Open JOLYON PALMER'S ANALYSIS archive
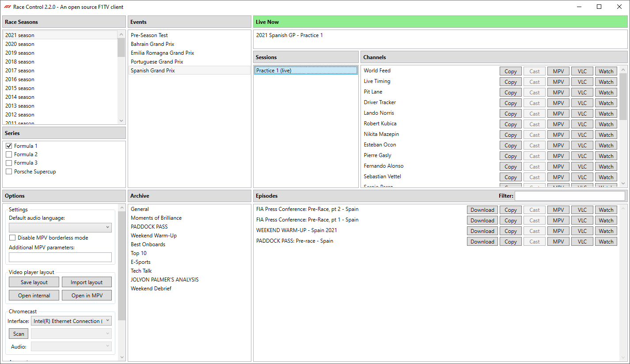Image resolution: width=630 pixels, height=364 pixels. point(189,280)
